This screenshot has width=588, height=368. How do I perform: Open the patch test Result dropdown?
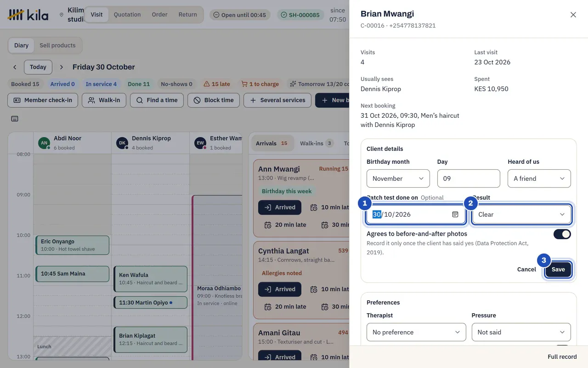pyautogui.click(x=522, y=214)
